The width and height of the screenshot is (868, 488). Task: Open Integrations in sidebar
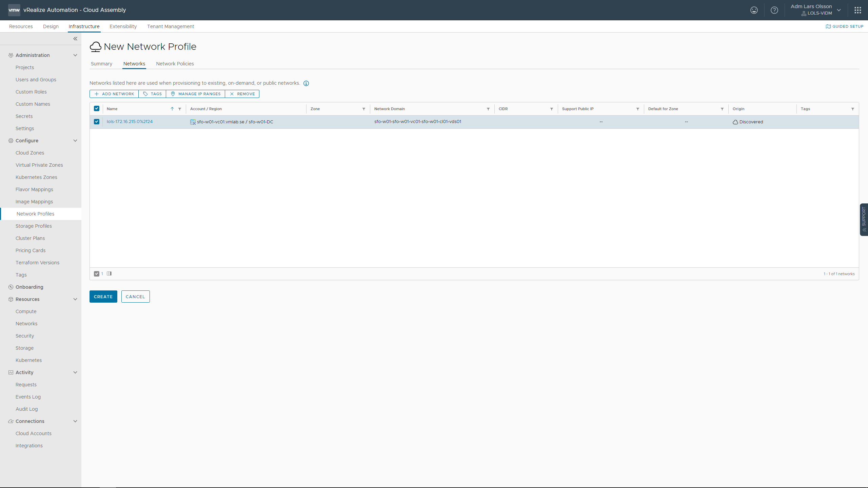[29, 446]
